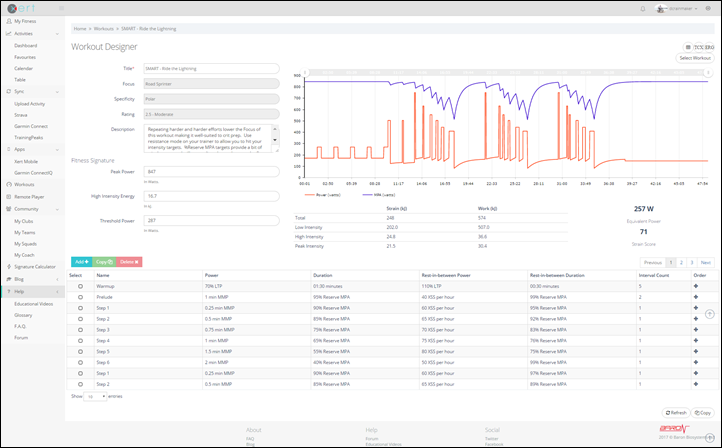This screenshot has height=448, width=722.
Task: Click the green Add button
Action: point(81,261)
